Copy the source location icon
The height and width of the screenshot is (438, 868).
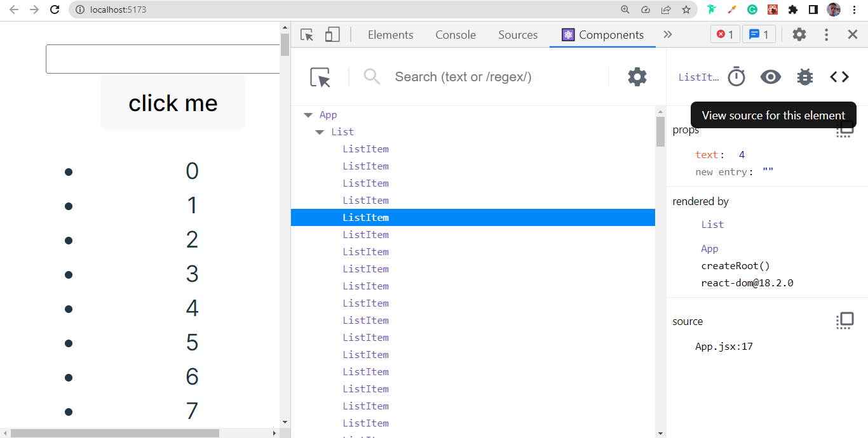coord(844,321)
